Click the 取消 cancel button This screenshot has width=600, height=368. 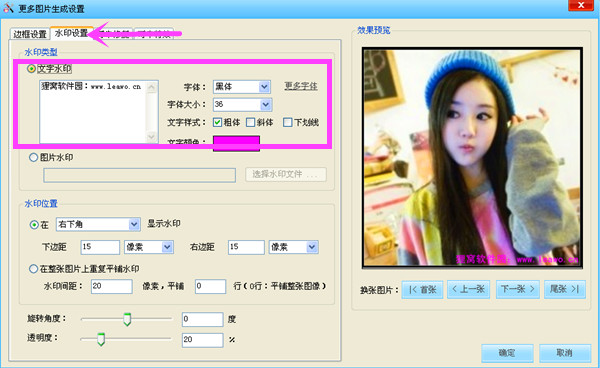(x=565, y=353)
